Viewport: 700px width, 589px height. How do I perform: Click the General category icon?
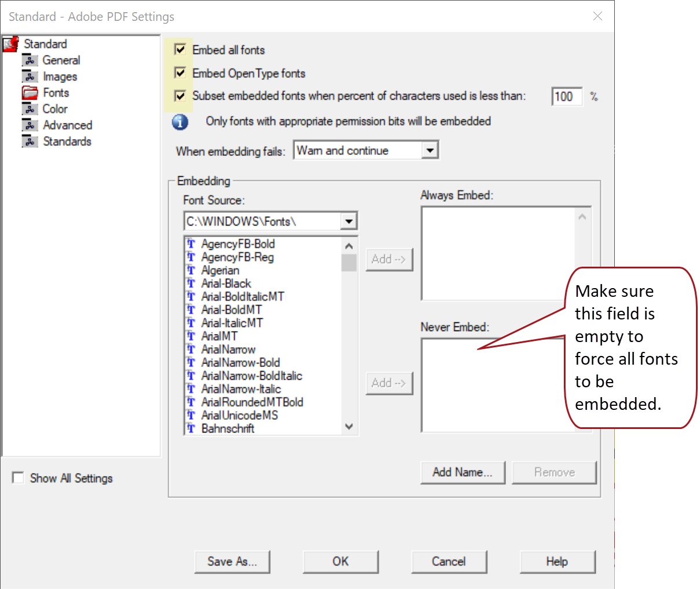point(30,60)
